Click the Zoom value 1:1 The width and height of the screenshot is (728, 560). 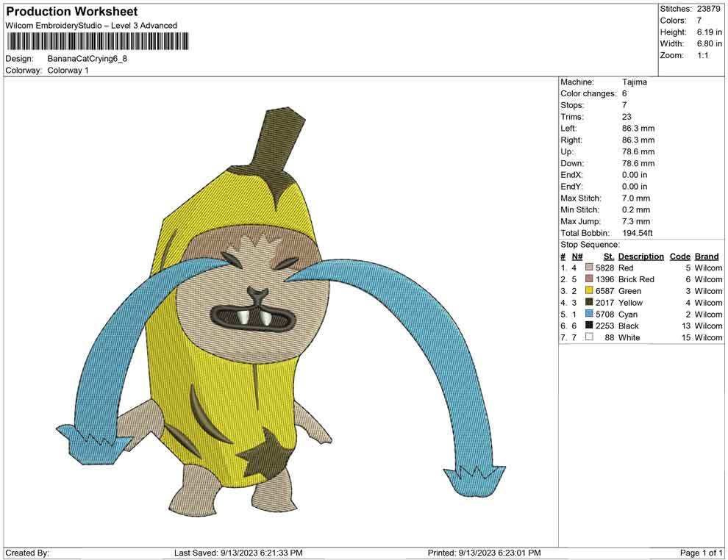702,55
